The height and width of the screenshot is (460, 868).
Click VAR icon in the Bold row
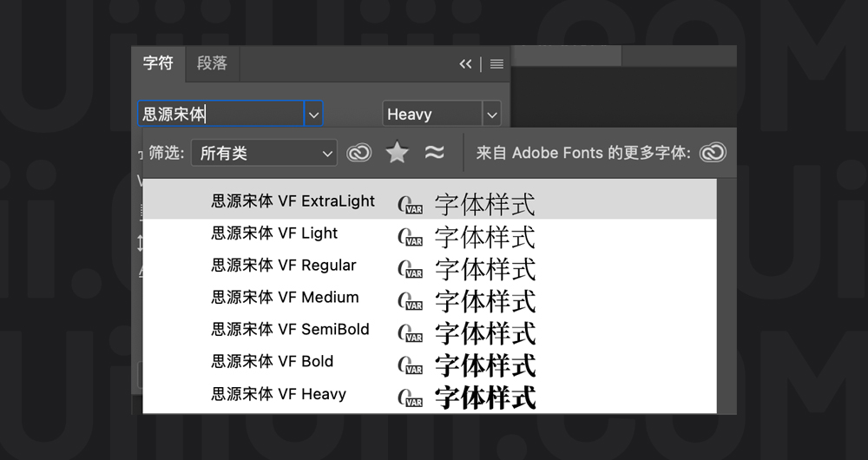tap(411, 365)
